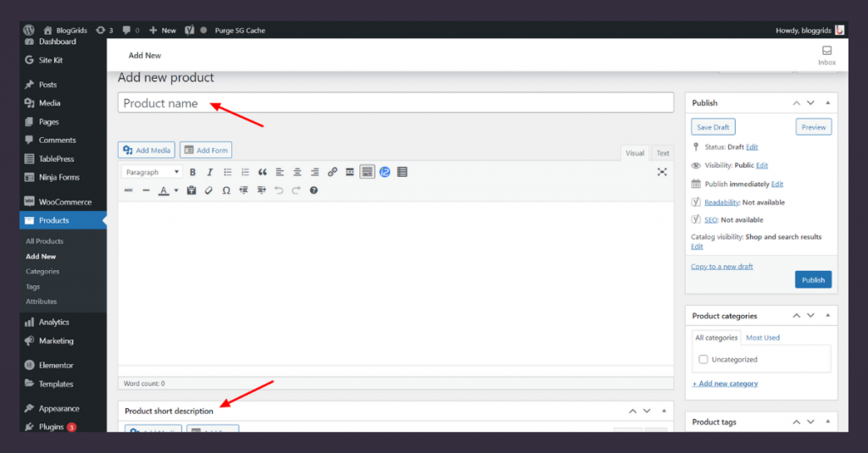Image resolution: width=868 pixels, height=453 pixels.
Task: Click Purge SG Cache in admin bar
Action: (x=240, y=30)
